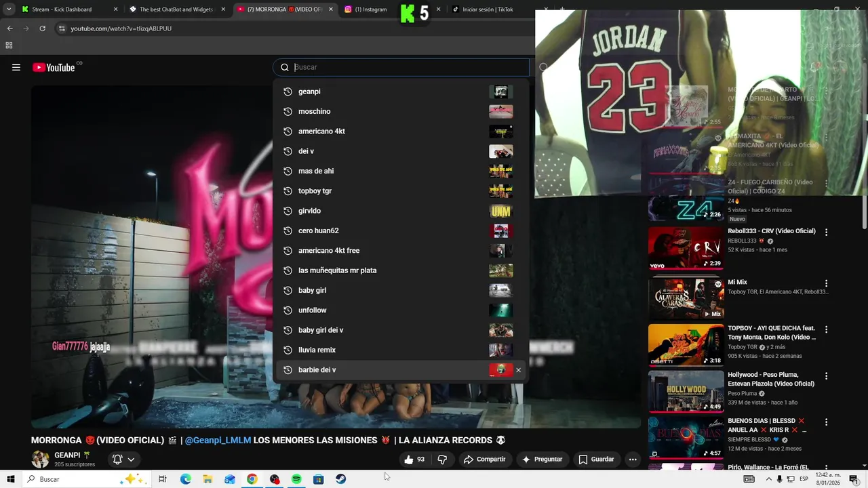Open options menu for TOPBOY video
This screenshot has height=488, width=868.
pyautogui.click(x=826, y=329)
